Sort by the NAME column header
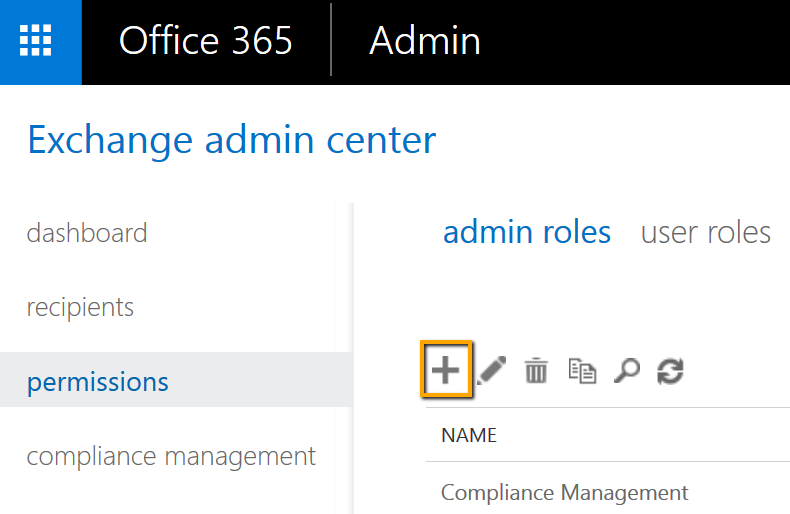790x514 pixels. point(469,435)
